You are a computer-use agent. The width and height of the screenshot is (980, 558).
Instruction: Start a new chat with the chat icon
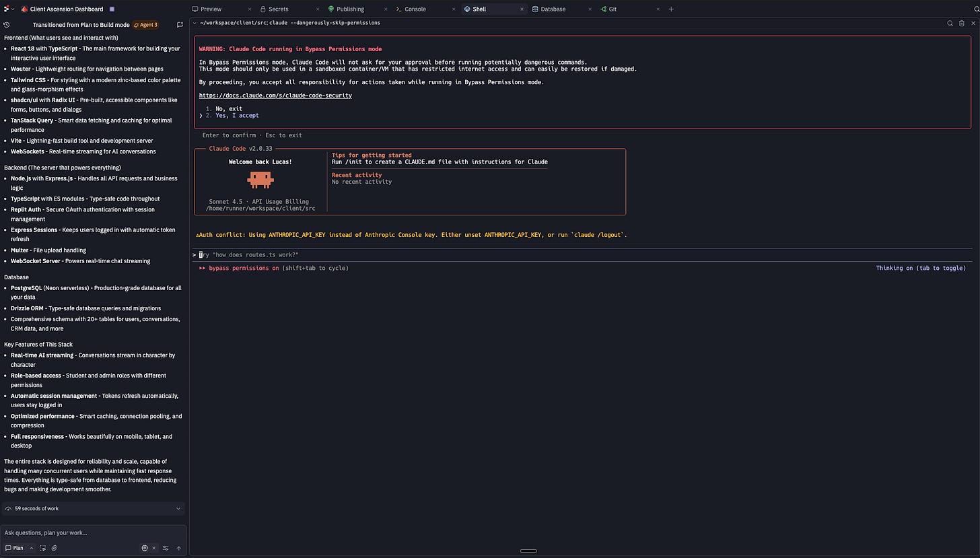pyautogui.click(x=180, y=25)
